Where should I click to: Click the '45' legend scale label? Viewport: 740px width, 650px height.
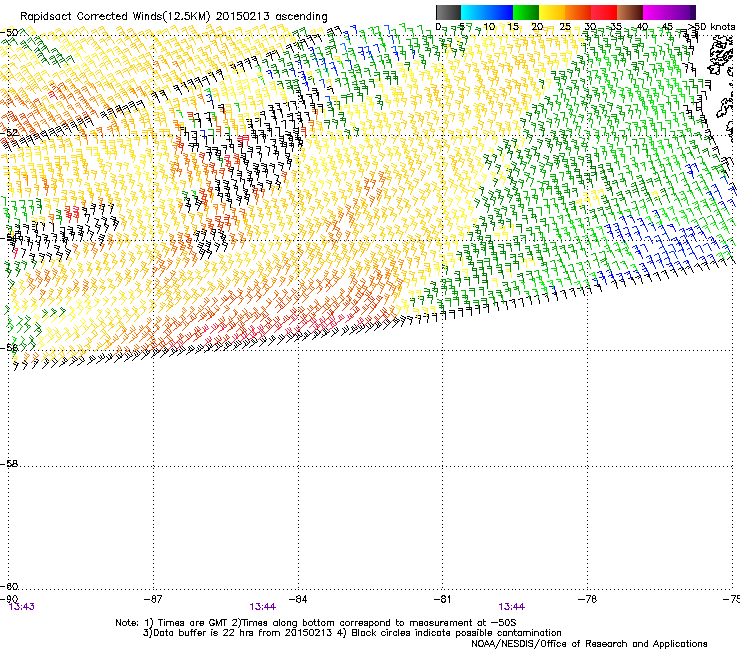pos(667,27)
